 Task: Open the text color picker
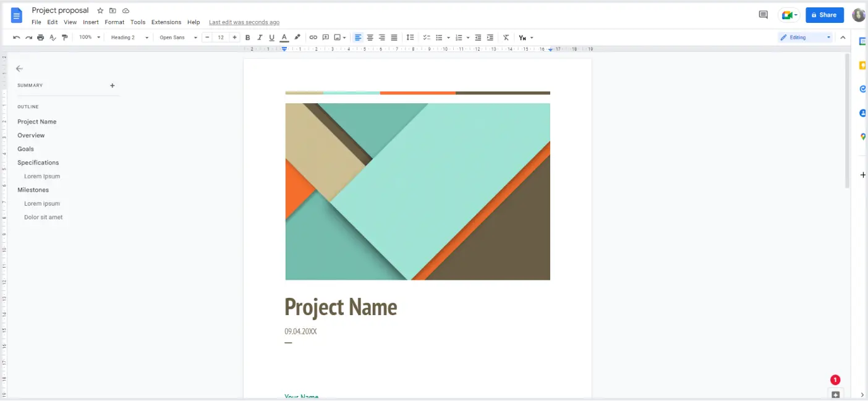(284, 37)
